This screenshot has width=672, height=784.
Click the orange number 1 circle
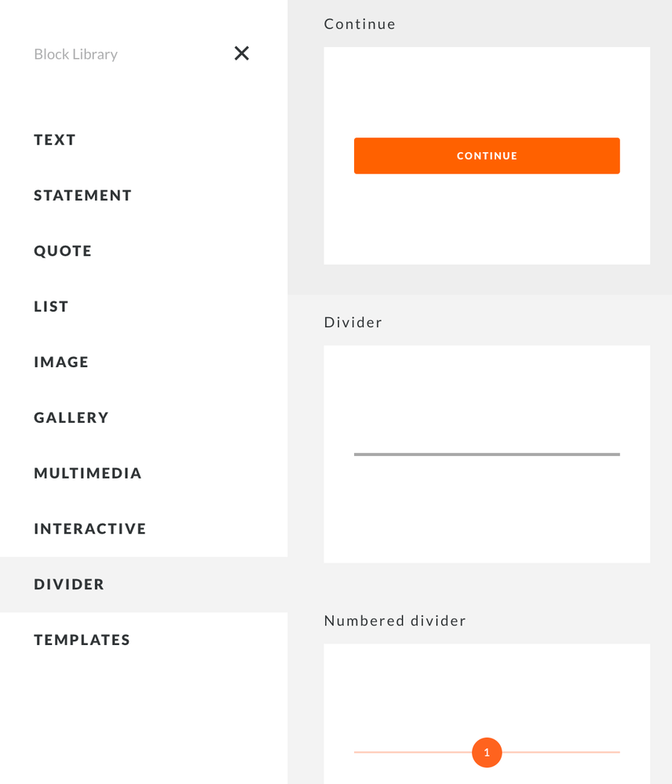tap(487, 753)
